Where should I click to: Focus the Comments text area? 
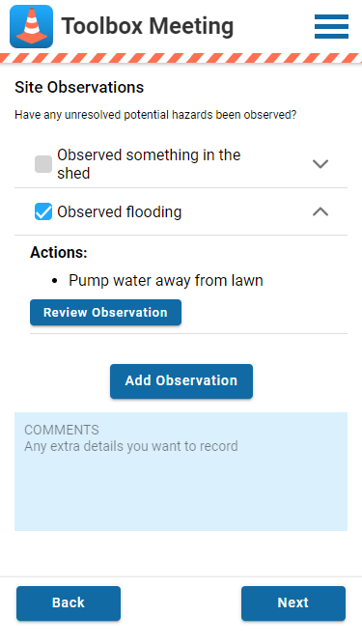[181, 471]
